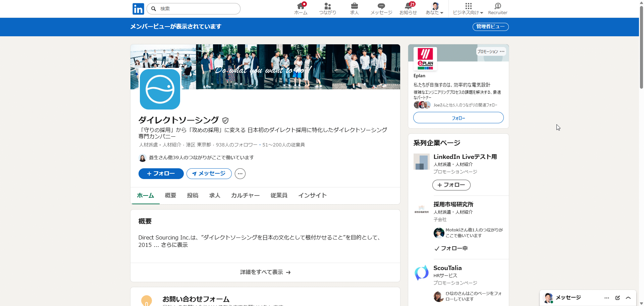Open the ホーム home nav icon

coord(301,9)
